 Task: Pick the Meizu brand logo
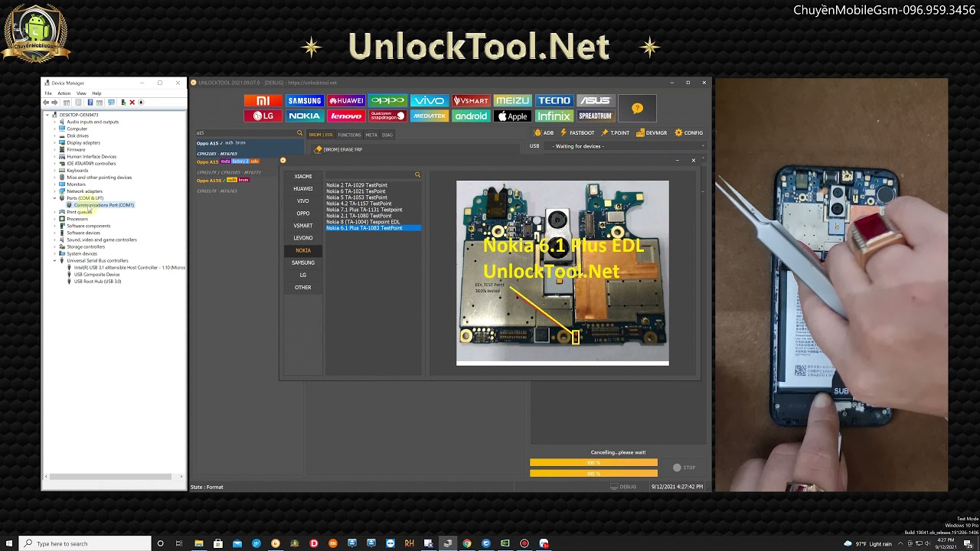pos(512,101)
